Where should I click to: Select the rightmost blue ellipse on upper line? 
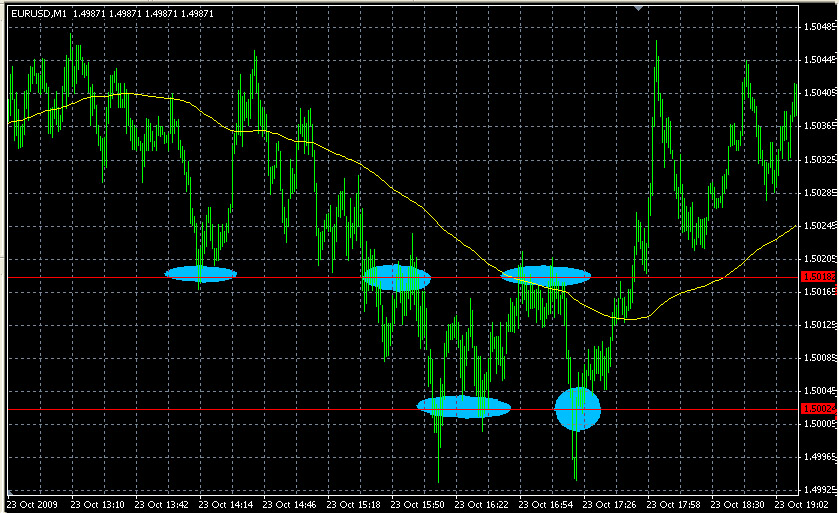(546, 275)
